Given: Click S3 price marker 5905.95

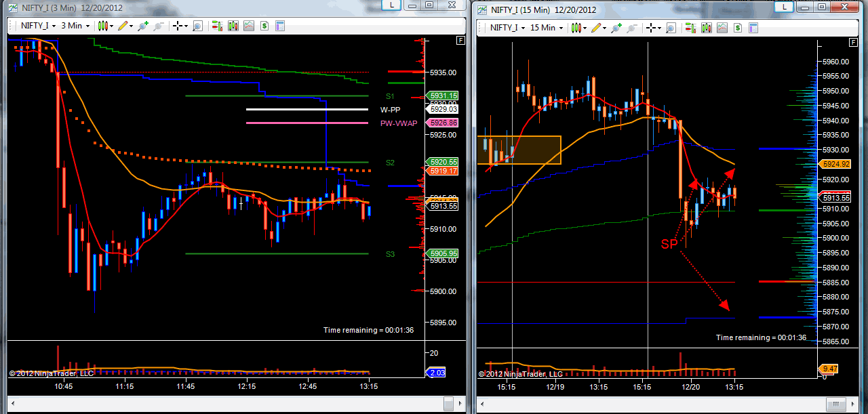Looking at the screenshot, I should 441,253.
